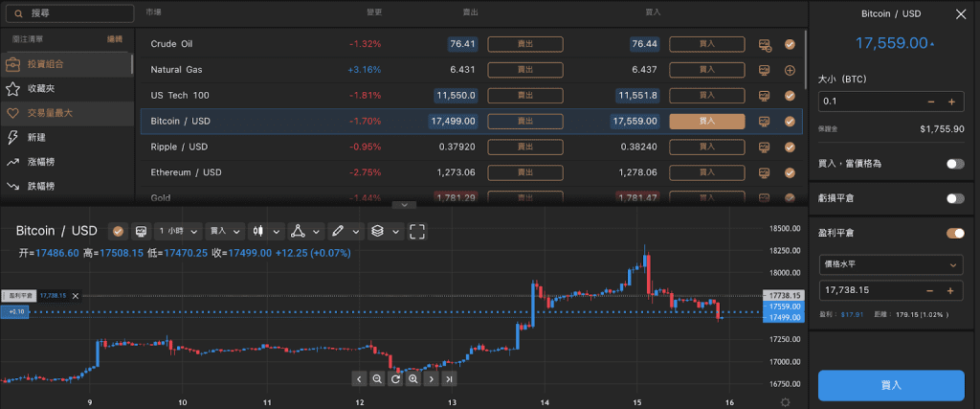Enable the 買入，當價格為 toggle
Viewport: 980px width, 409px height.
coord(954,164)
